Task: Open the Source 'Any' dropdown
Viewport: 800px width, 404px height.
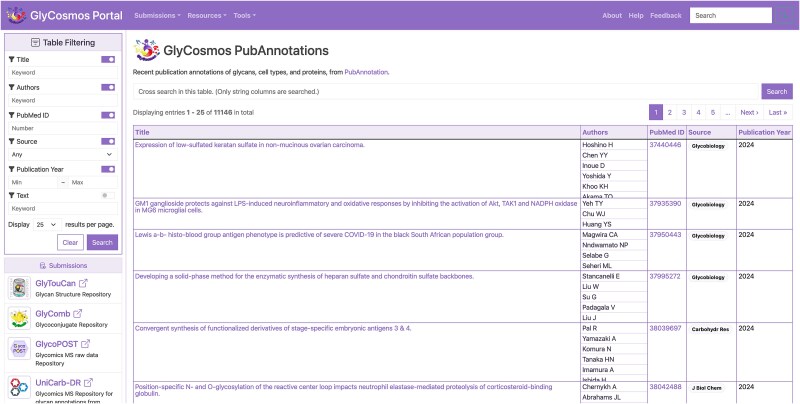Action: click(x=63, y=155)
